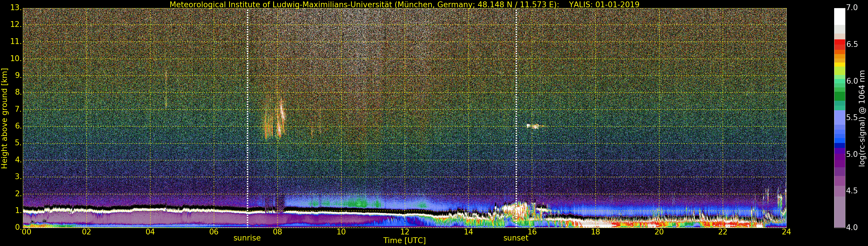This screenshot has height=246, width=868.
Task: Click the height tick label '13.'
Action: (x=16, y=8)
